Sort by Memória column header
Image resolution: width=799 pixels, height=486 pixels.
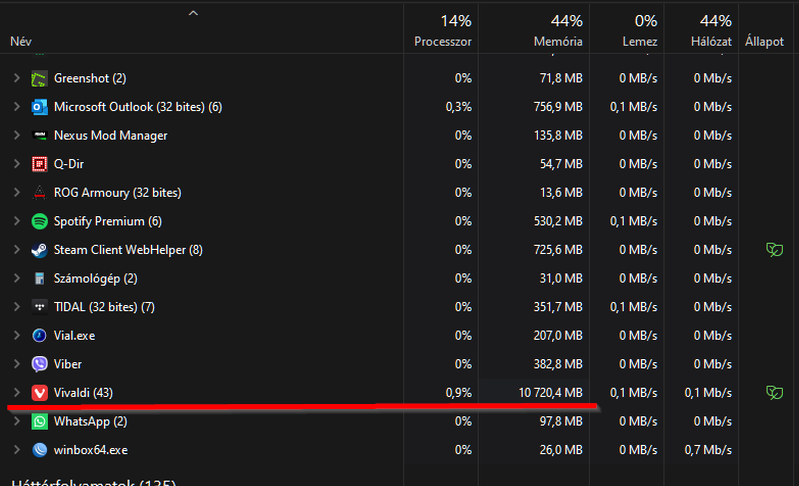pyautogui.click(x=558, y=42)
